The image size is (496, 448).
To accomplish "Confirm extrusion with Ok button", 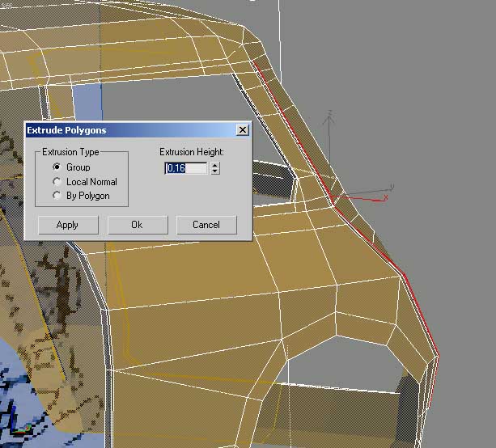I will pyautogui.click(x=138, y=225).
